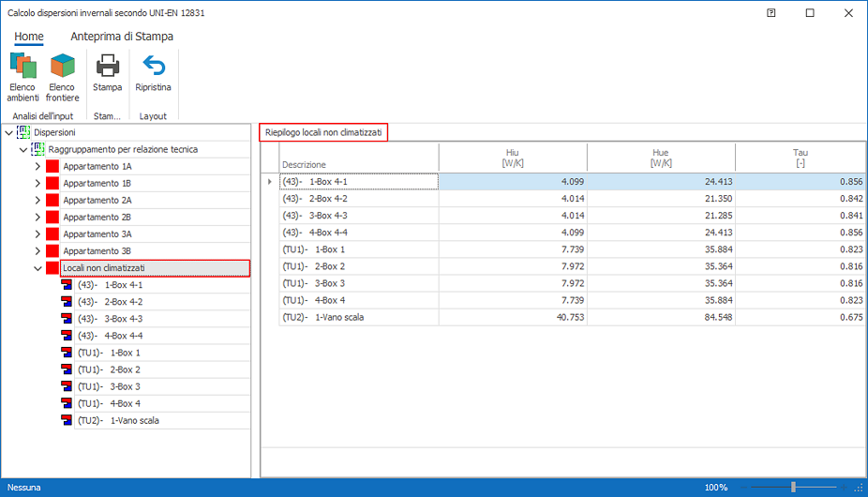
Task: Open the Elenco frontiere tool
Action: click(63, 77)
